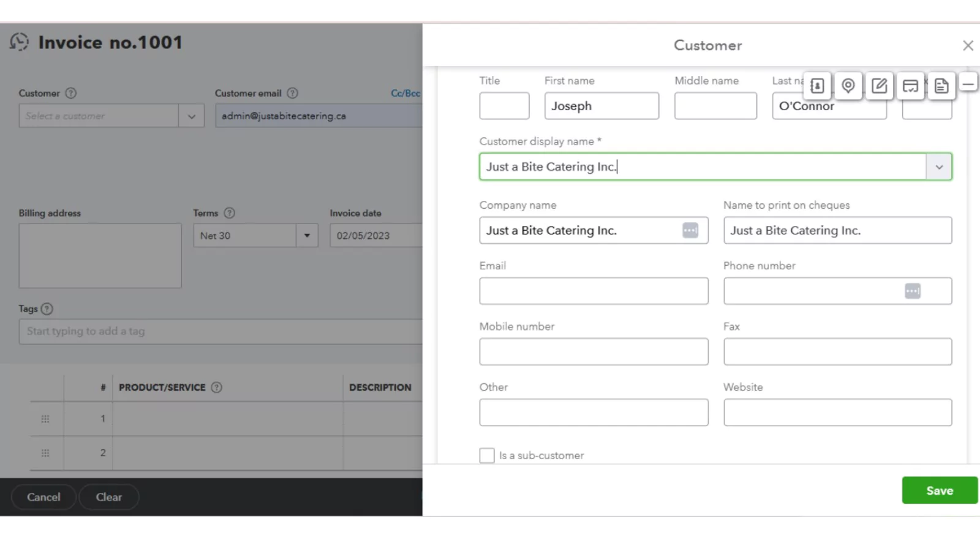Click the Customer email field on invoice

pos(318,116)
